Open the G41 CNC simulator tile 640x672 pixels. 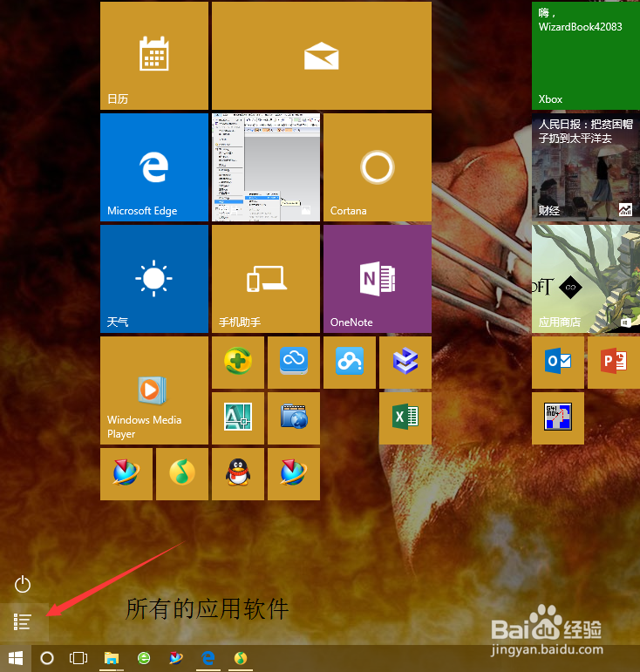[558, 418]
